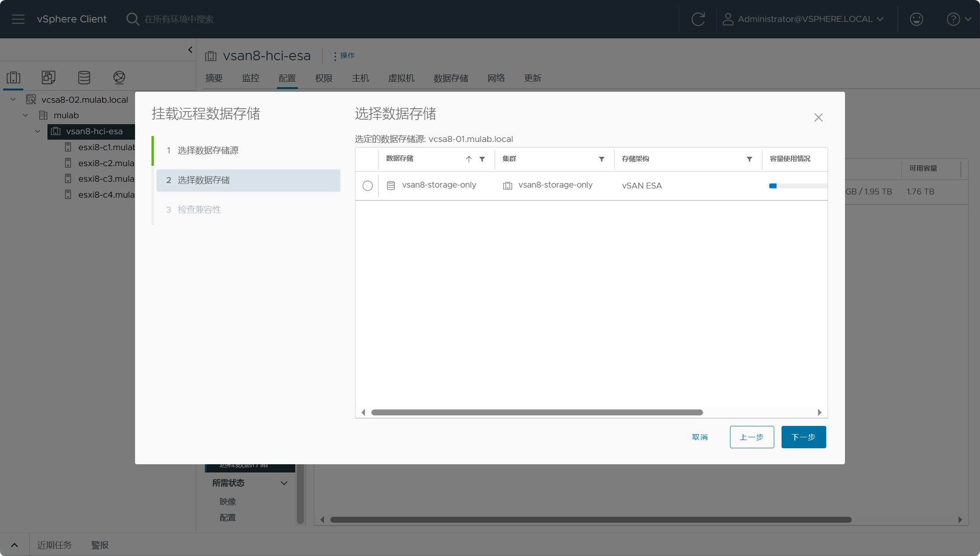The image size is (980, 556).
Task: Open the help question mark menu
Action: coord(959,19)
